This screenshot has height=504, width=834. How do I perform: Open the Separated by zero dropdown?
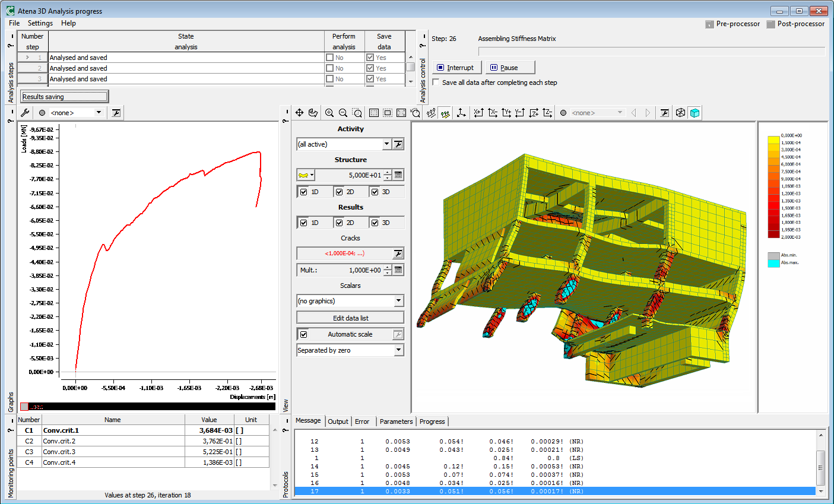tap(398, 350)
